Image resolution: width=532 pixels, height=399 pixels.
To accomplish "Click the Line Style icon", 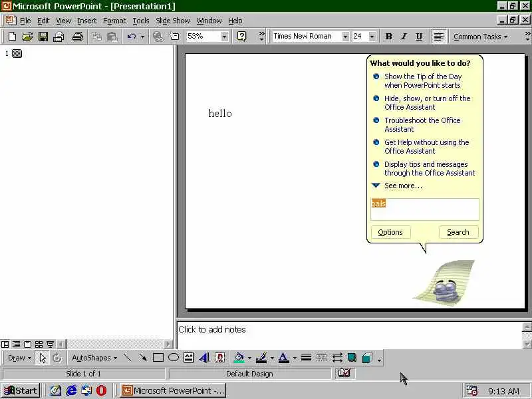I will tap(306, 357).
